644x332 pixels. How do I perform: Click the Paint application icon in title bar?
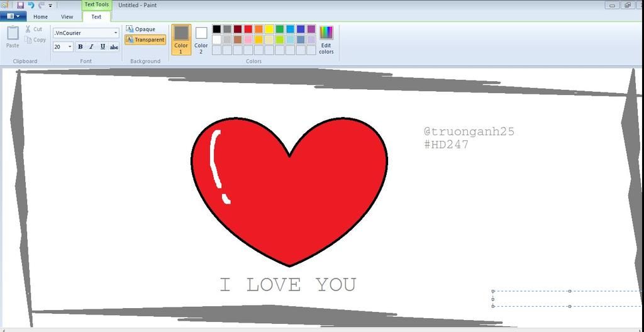(4, 5)
